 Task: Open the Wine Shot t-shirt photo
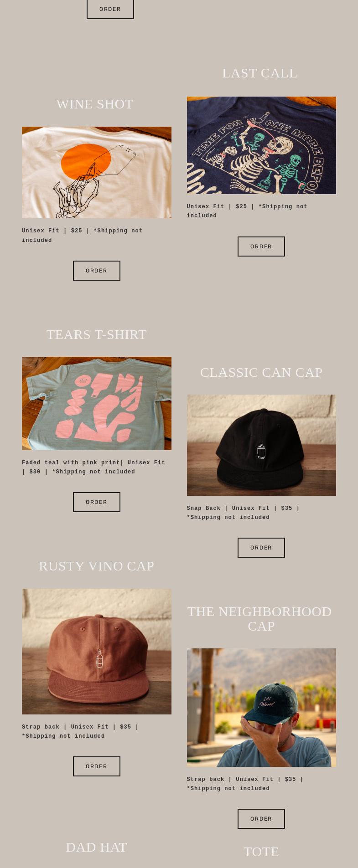tap(97, 172)
